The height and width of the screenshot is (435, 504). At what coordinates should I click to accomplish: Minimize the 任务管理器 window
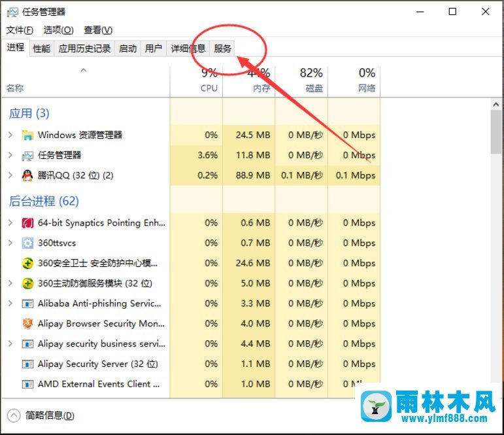[420, 12]
